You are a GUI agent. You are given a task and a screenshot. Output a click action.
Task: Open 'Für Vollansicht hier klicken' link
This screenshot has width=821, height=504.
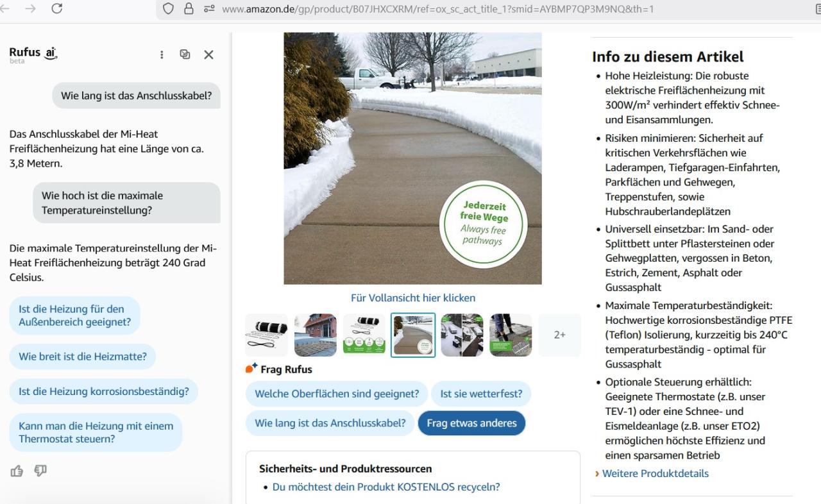coord(413,298)
